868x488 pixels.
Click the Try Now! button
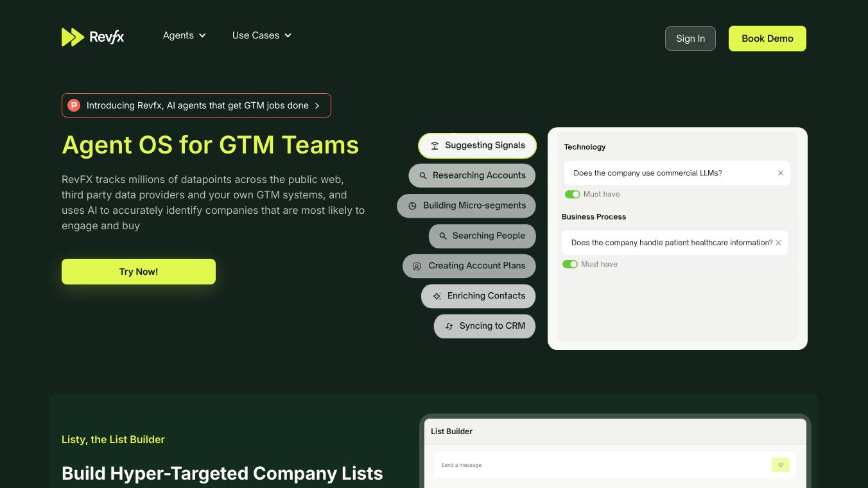(139, 272)
